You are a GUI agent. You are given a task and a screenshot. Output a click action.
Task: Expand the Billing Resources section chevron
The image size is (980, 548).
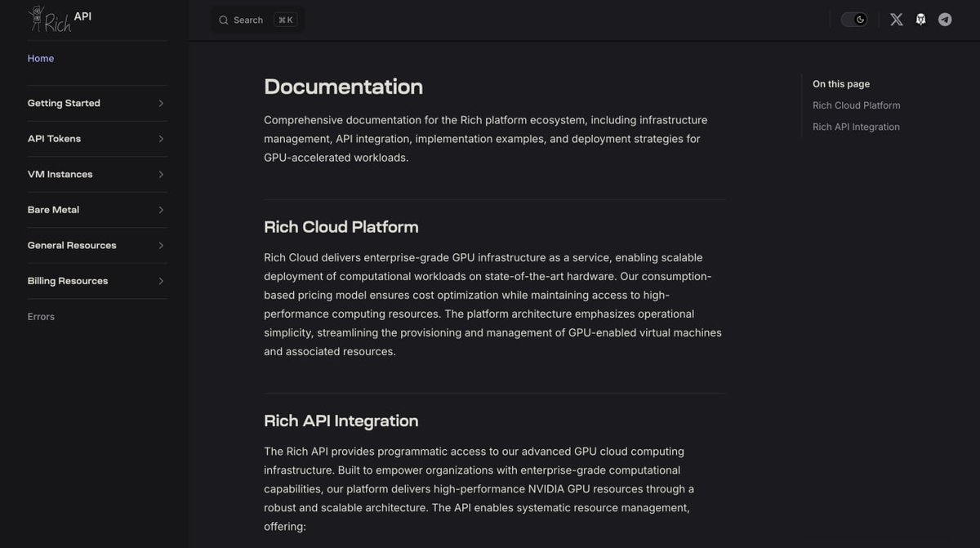click(161, 281)
